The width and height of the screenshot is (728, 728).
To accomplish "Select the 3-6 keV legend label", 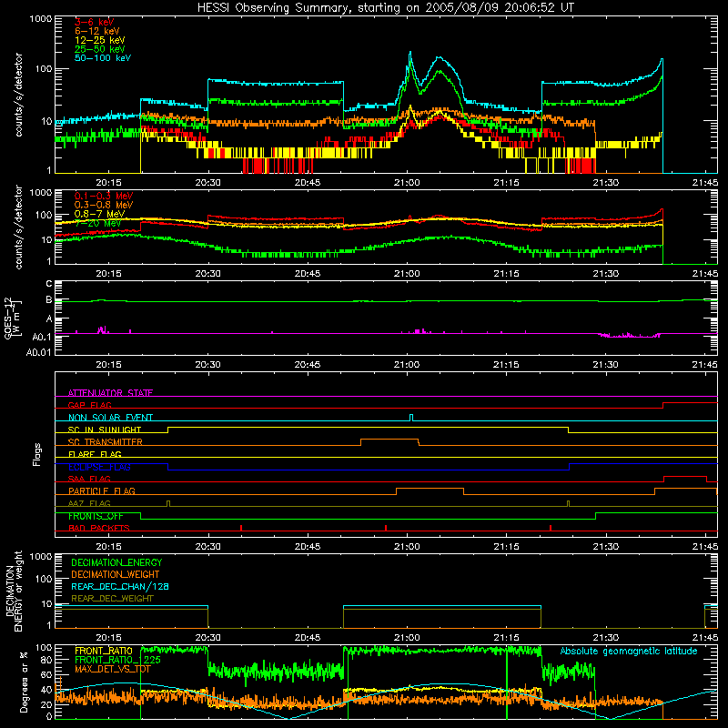I will [x=95, y=22].
